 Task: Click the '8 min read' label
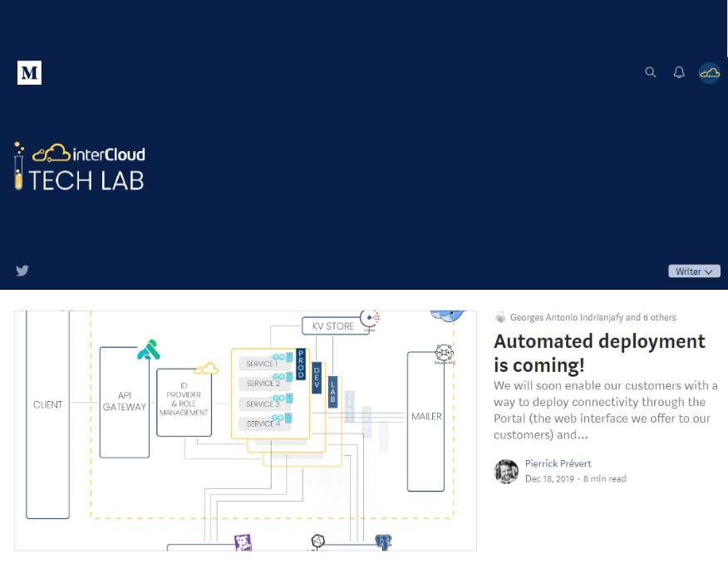604,478
